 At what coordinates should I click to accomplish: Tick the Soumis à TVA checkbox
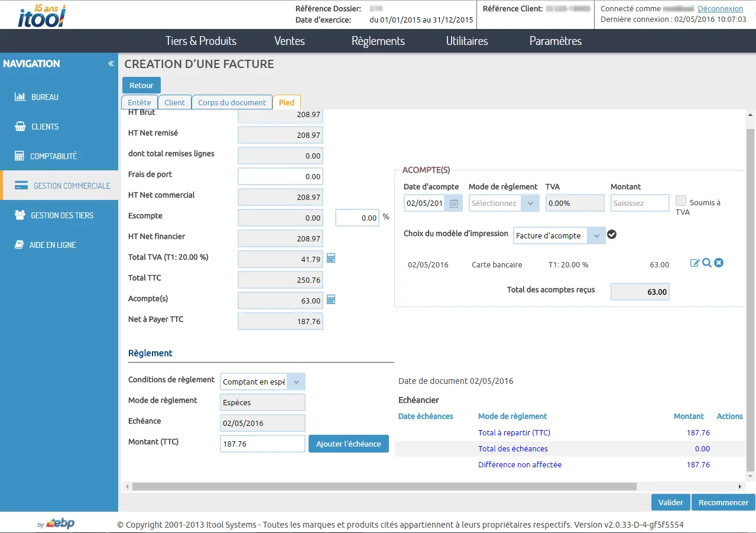[x=681, y=201]
